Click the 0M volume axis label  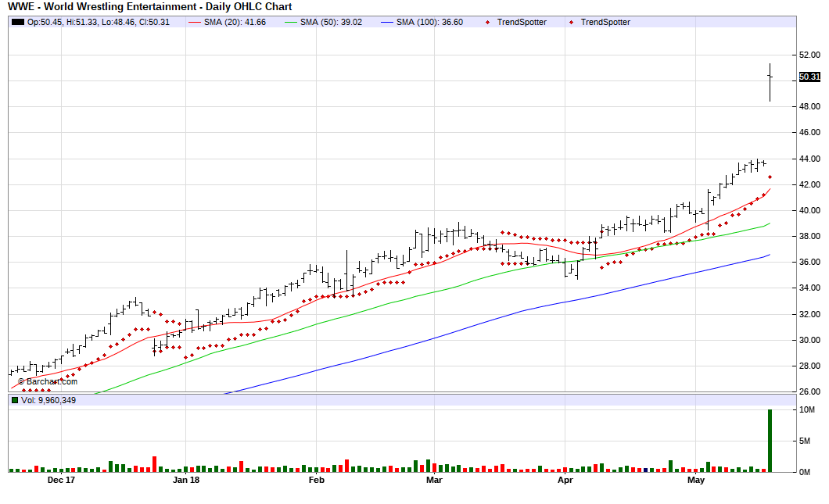tap(804, 472)
